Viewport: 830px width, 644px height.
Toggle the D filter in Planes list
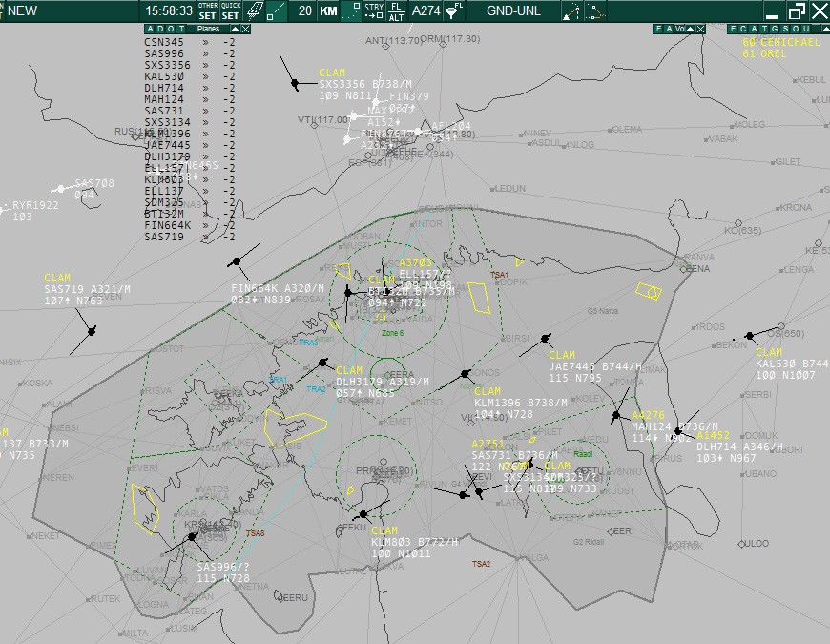[161, 30]
